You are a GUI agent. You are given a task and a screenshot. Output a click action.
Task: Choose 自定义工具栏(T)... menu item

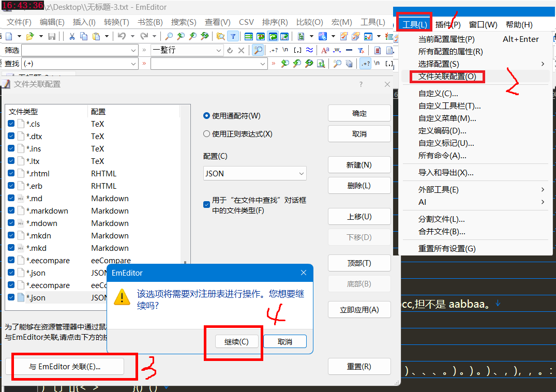pos(449,105)
